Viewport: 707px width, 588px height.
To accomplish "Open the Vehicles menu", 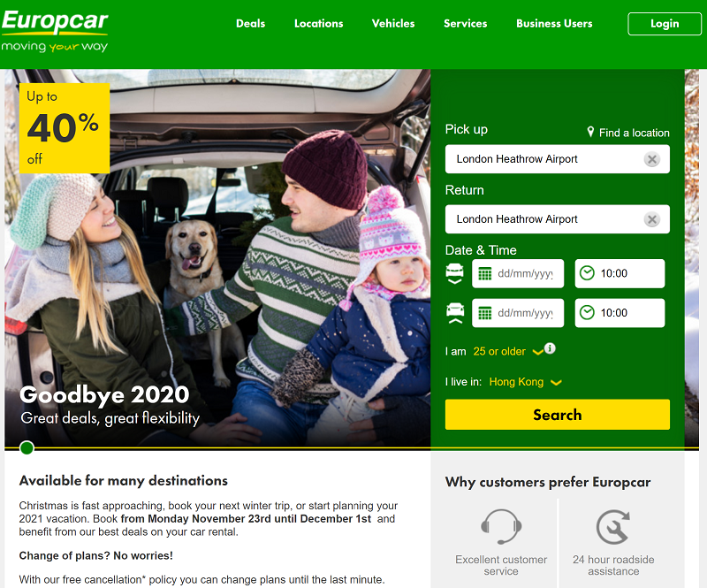I will tap(393, 24).
